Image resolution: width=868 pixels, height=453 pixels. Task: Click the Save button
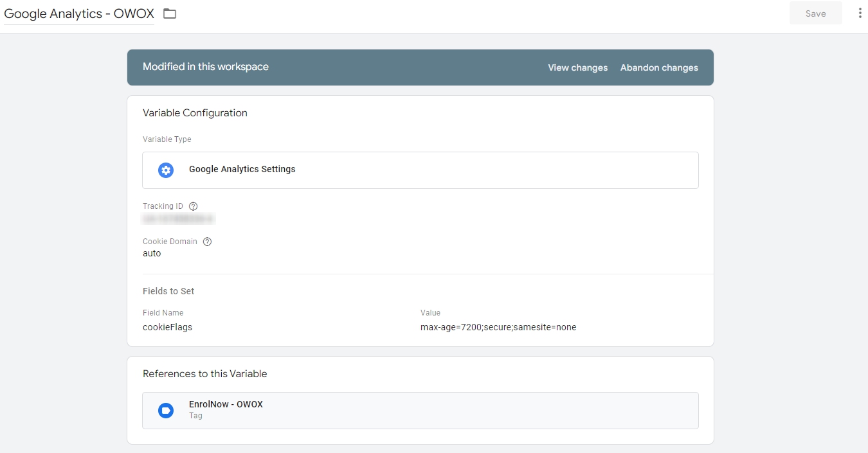click(x=815, y=13)
